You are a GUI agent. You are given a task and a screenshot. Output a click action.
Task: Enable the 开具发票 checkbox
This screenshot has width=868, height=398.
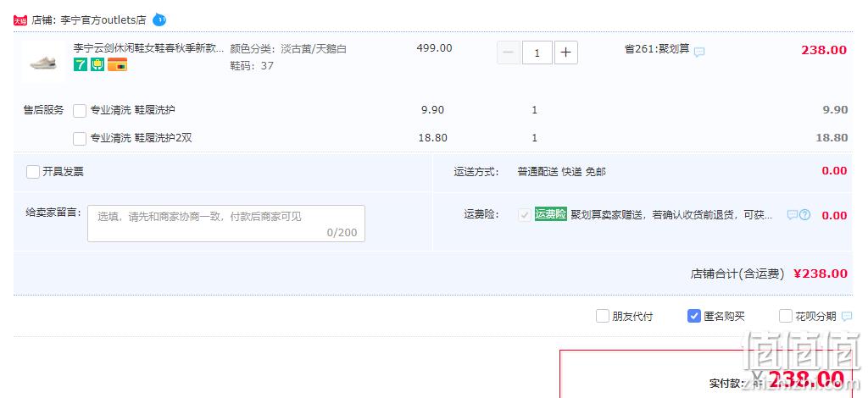[x=33, y=172]
